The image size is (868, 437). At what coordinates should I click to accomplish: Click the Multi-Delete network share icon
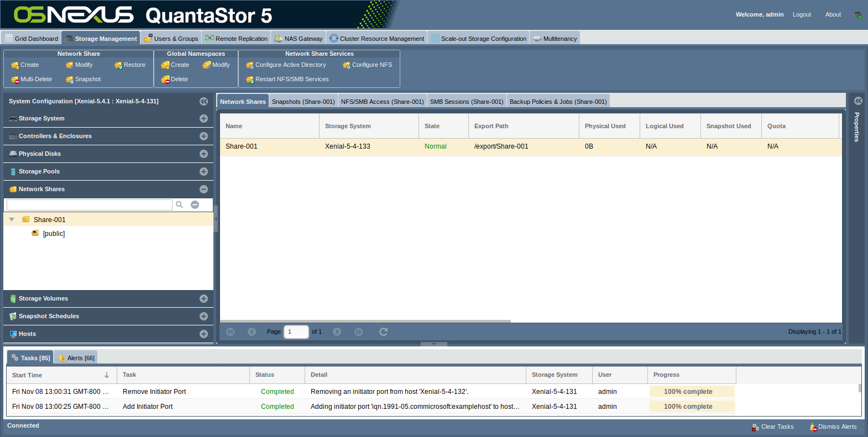pyautogui.click(x=15, y=80)
